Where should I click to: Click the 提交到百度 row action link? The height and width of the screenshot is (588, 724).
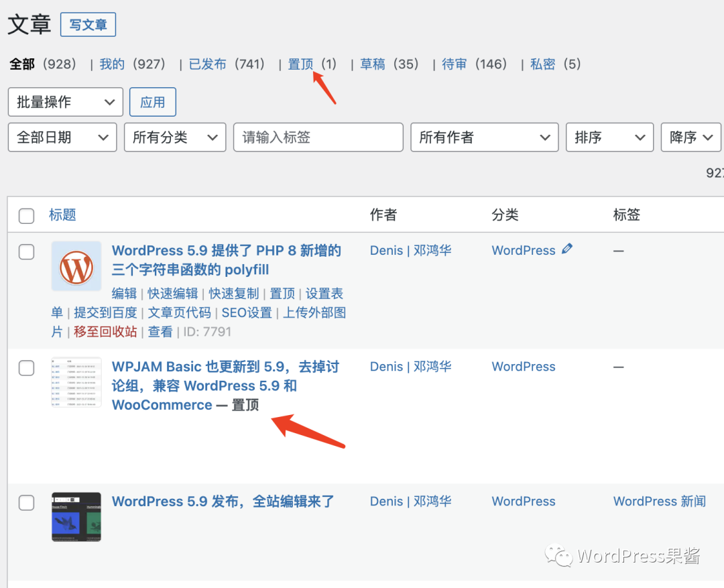point(106,312)
